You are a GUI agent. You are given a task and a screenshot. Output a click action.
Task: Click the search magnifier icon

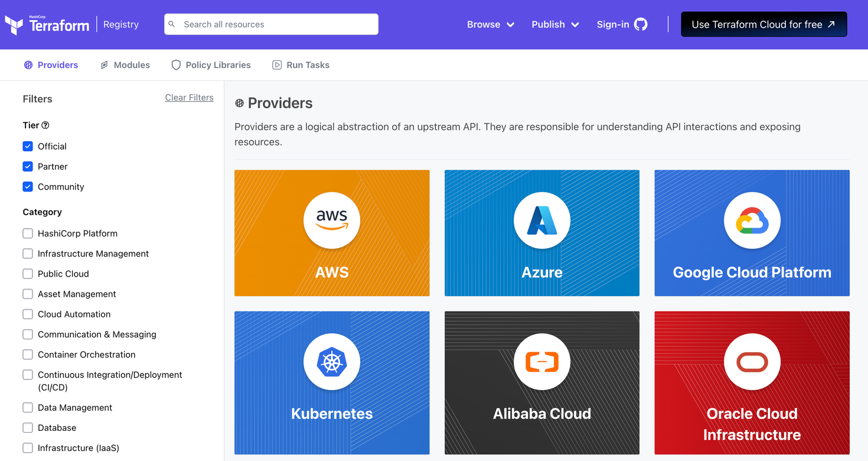coord(172,24)
